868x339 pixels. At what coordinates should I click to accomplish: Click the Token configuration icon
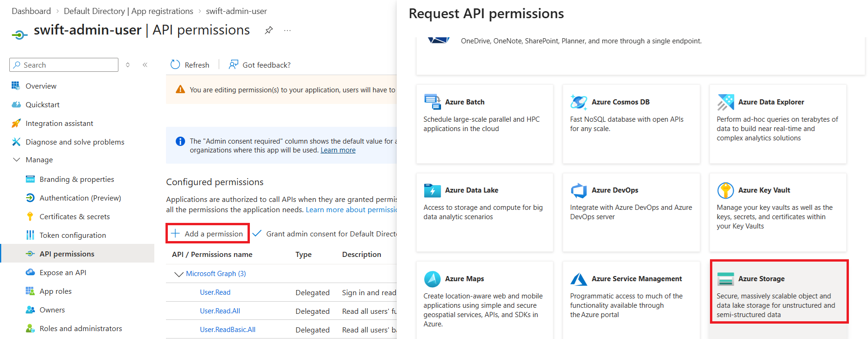[x=30, y=235]
